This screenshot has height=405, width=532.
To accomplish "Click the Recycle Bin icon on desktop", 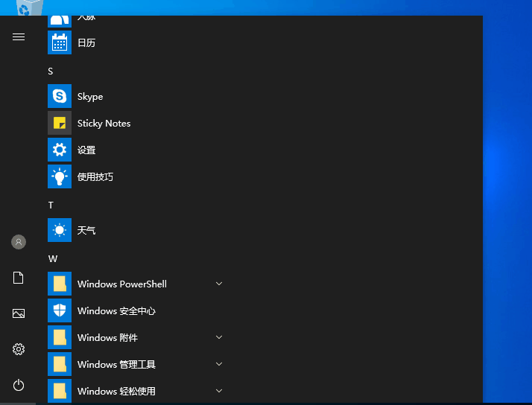I will (30, 7).
